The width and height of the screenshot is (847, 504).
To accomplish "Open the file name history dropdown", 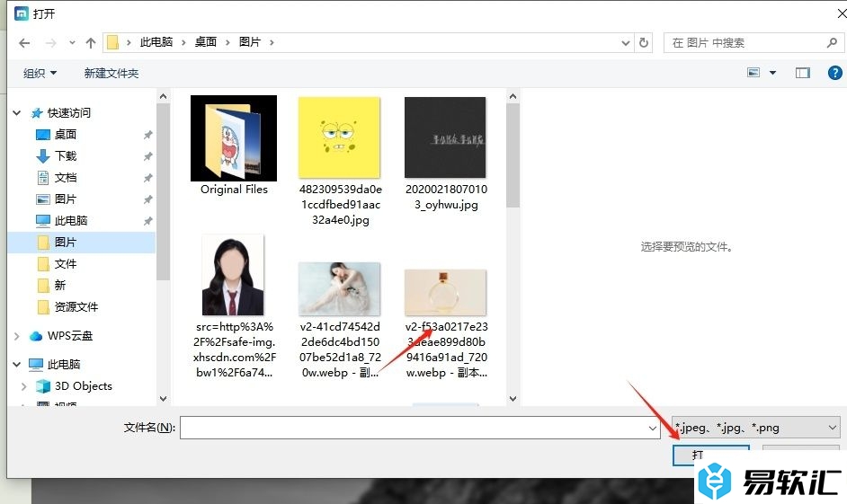I will pos(653,428).
